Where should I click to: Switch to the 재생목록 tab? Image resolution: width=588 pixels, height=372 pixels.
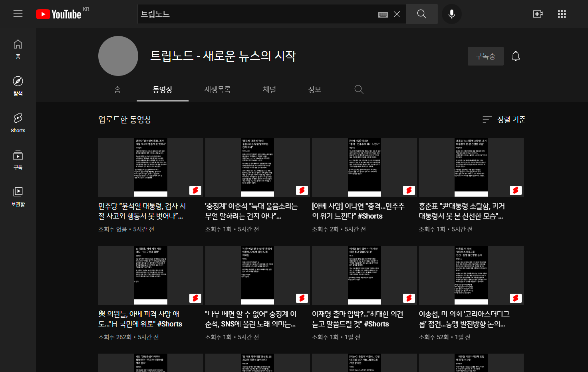(x=217, y=90)
